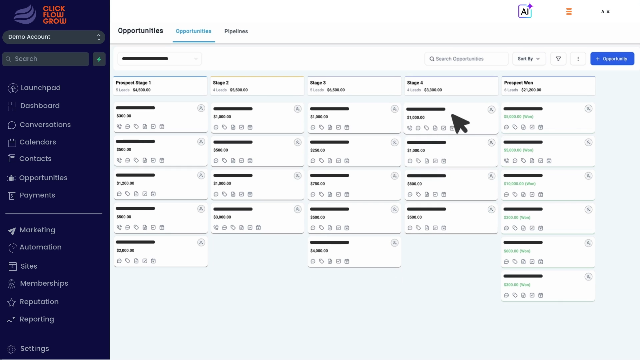Click owner avatar on Prospect Stage 1 $300.00 card
Viewport: 640px width, 360px height.
click(x=201, y=108)
